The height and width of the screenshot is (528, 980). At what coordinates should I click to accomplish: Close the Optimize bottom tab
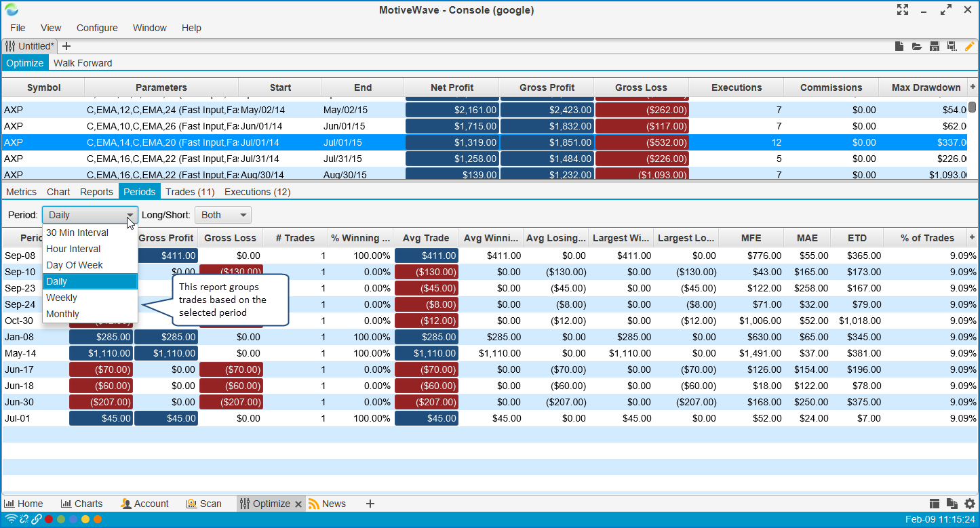coord(298,504)
